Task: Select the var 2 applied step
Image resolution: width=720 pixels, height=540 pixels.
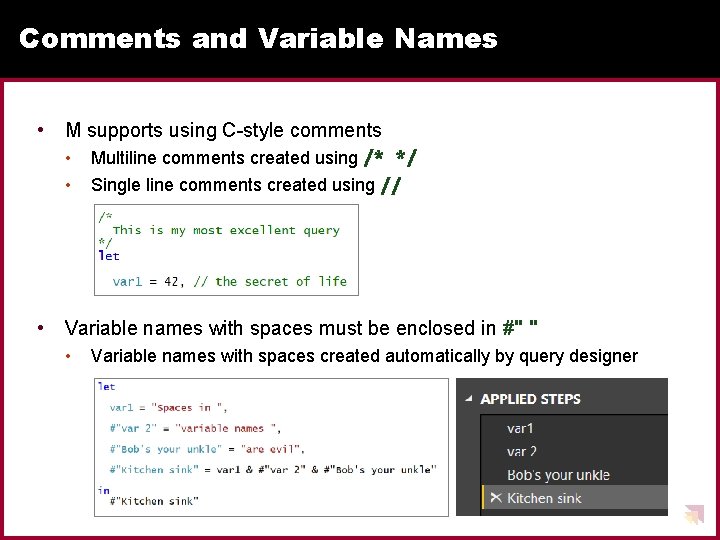Action: point(522,451)
